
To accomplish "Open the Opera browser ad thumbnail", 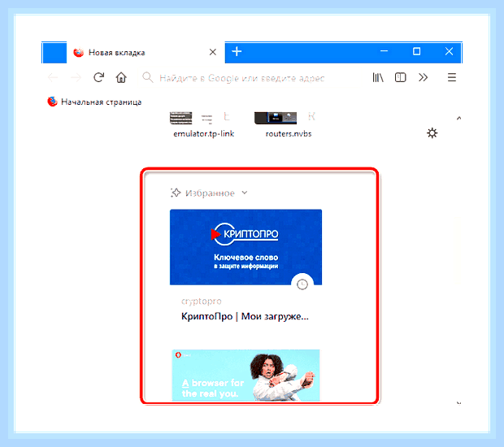I will click(x=245, y=375).
